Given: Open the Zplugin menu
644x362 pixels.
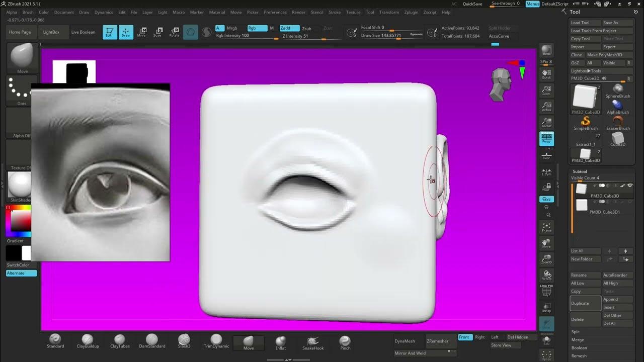Looking at the screenshot, I should coord(411,12).
